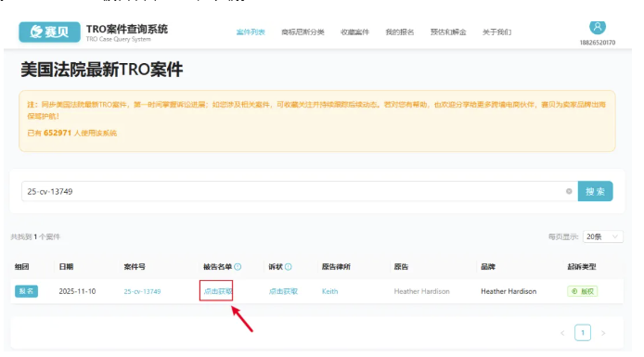The height and width of the screenshot is (357, 644).
Task: Click the 共找到 1 个案件 result count
Action: coord(35,236)
